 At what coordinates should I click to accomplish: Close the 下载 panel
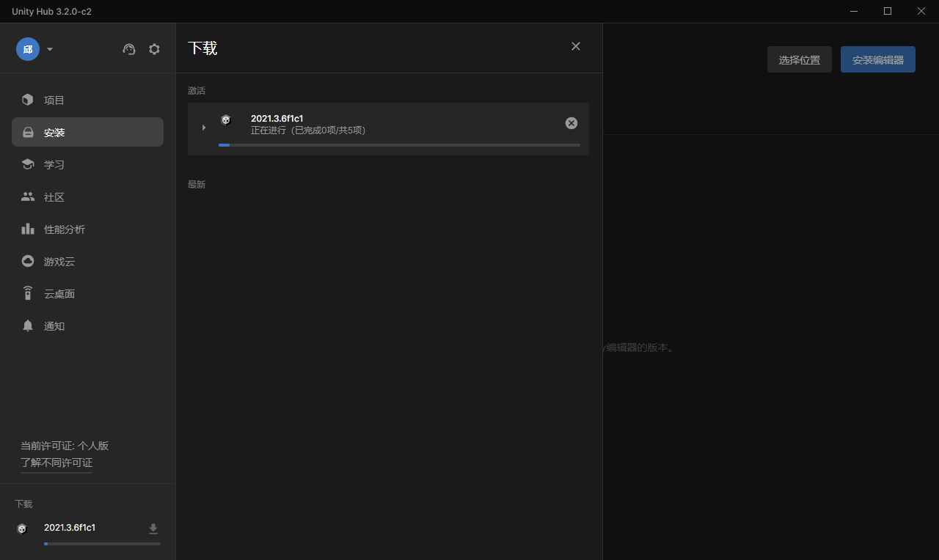[576, 46]
